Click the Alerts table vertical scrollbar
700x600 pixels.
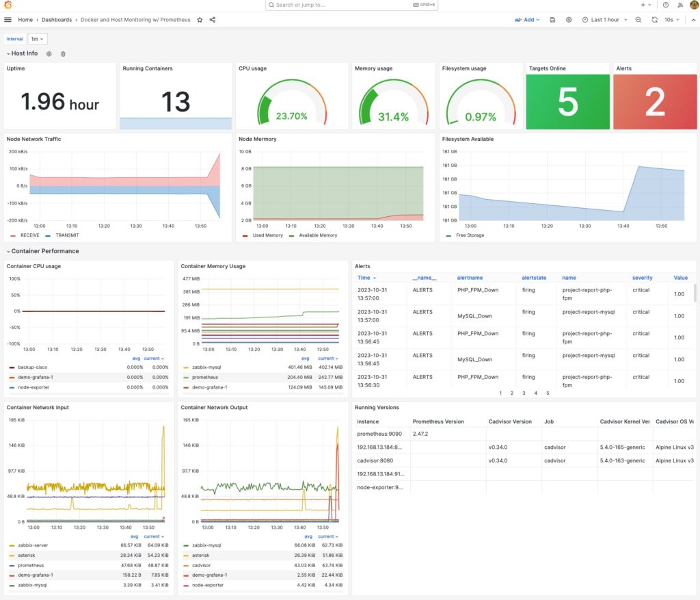tap(695, 293)
